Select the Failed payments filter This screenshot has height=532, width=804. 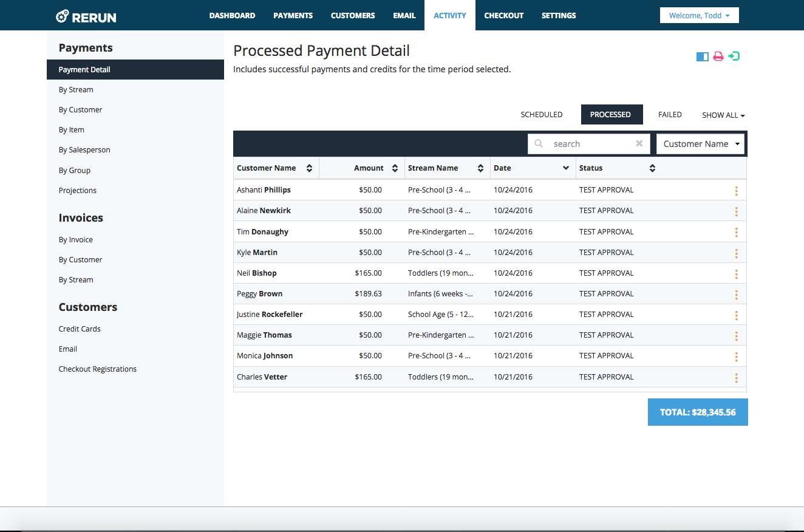(670, 115)
